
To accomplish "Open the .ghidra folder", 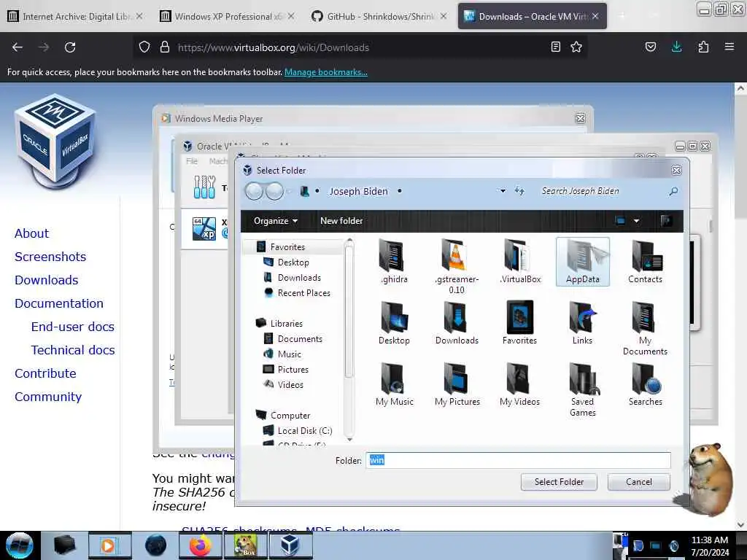I will [x=393, y=262].
